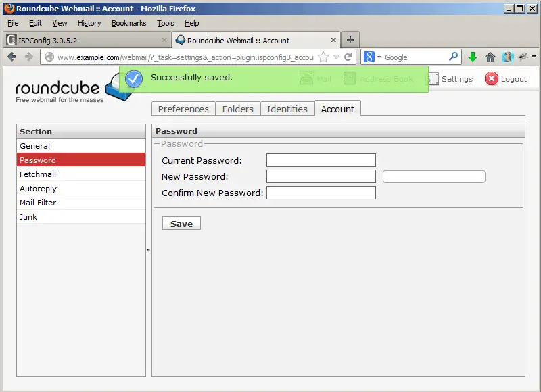Image resolution: width=541 pixels, height=392 pixels.
Task: Switch to the ISPConfig 3.0.5.2 browser tab
Action: [x=88, y=40]
